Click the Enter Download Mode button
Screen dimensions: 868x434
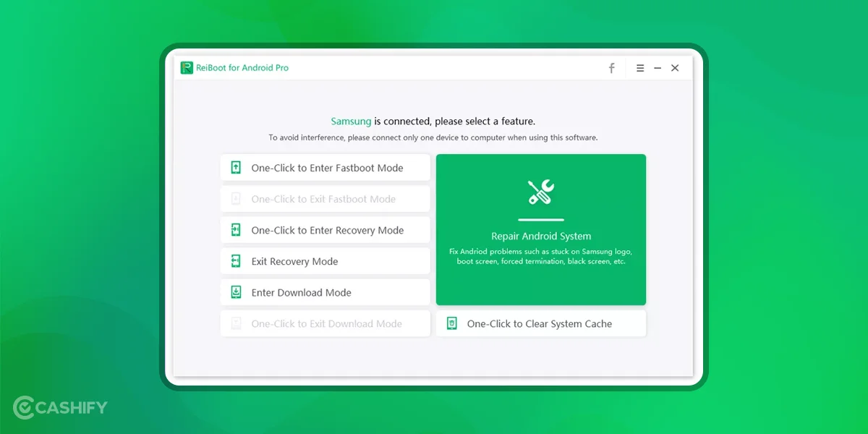click(325, 292)
